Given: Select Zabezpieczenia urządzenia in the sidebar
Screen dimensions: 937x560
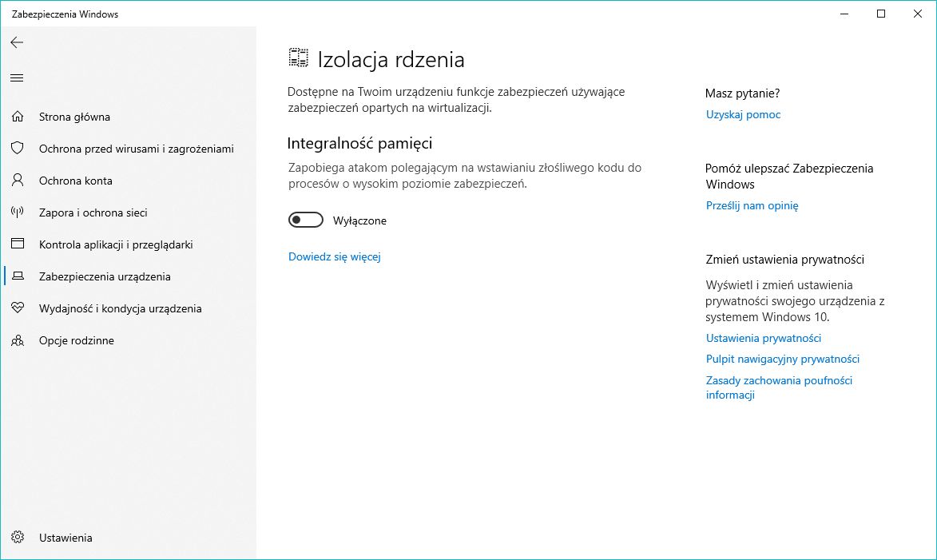Looking at the screenshot, I should [105, 276].
